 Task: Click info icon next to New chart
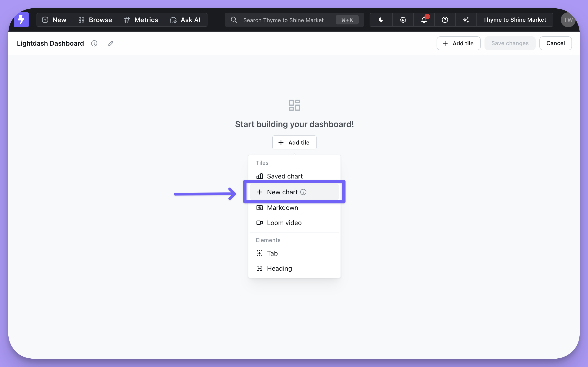(x=303, y=192)
